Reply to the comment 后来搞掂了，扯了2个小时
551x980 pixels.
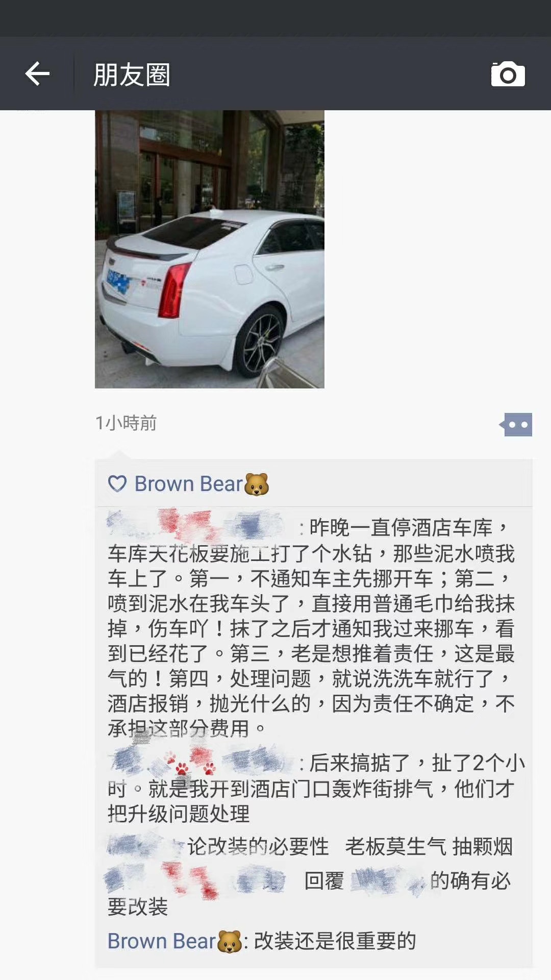tap(316, 788)
